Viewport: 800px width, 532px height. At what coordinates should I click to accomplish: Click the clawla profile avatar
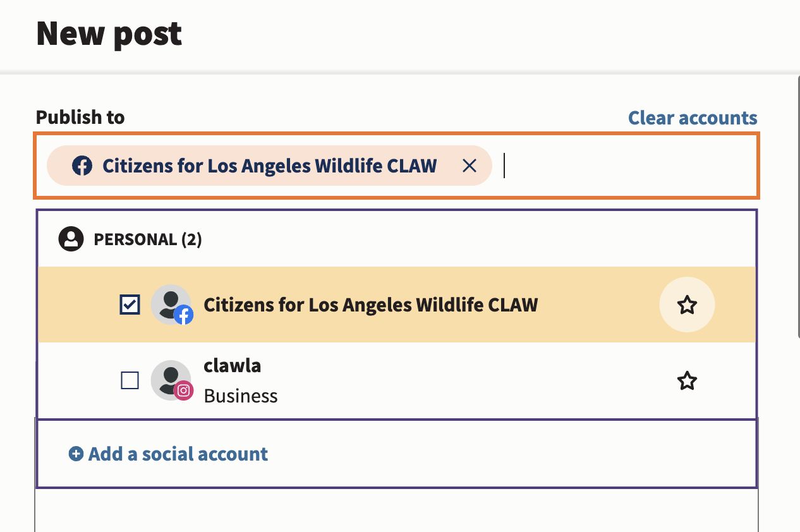[x=169, y=379]
